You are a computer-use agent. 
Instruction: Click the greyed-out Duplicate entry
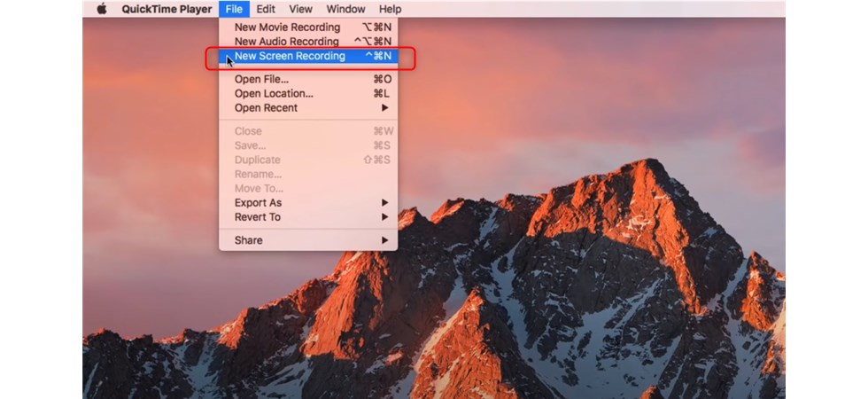(x=308, y=160)
